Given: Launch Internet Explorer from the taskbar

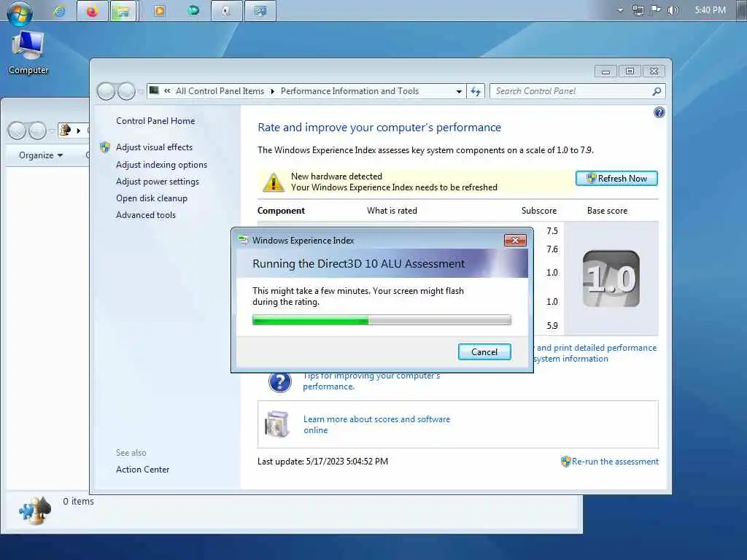Looking at the screenshot, I should [x=59, y=11].
